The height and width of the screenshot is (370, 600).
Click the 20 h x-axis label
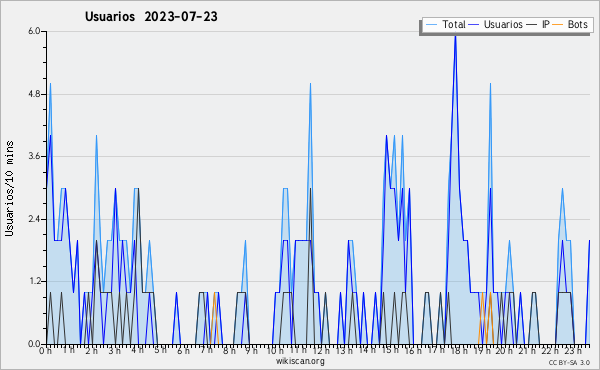pos(505,350)
